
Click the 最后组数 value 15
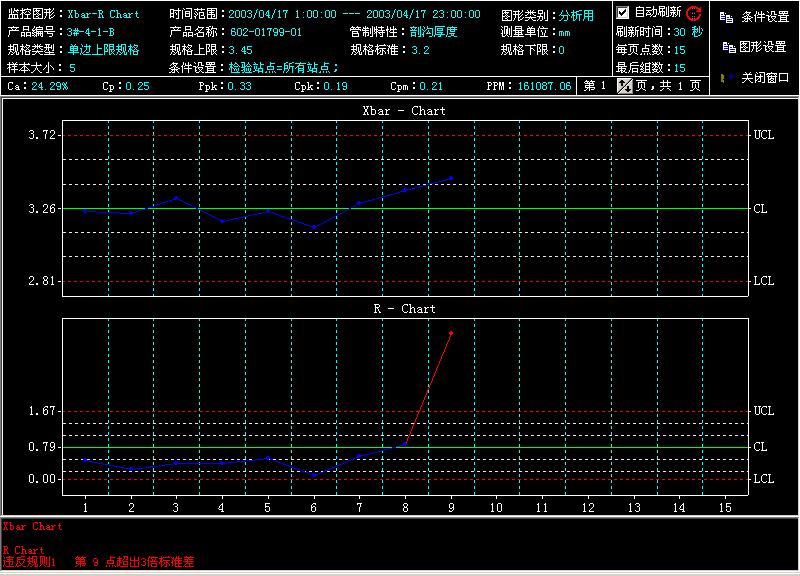[680, 68]
